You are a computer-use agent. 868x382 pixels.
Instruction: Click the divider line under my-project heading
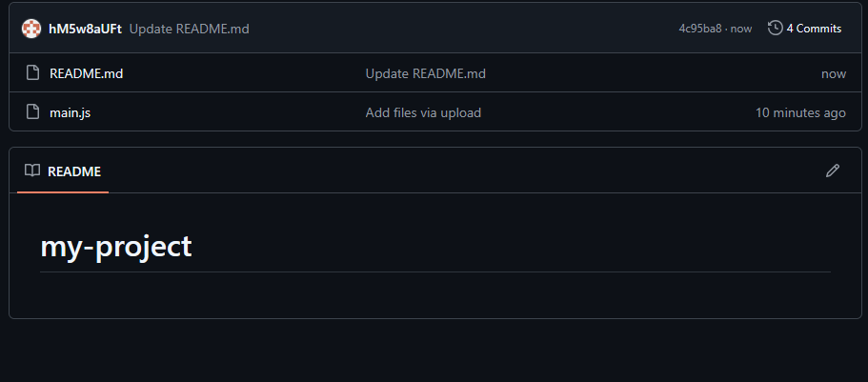(434, 271)
